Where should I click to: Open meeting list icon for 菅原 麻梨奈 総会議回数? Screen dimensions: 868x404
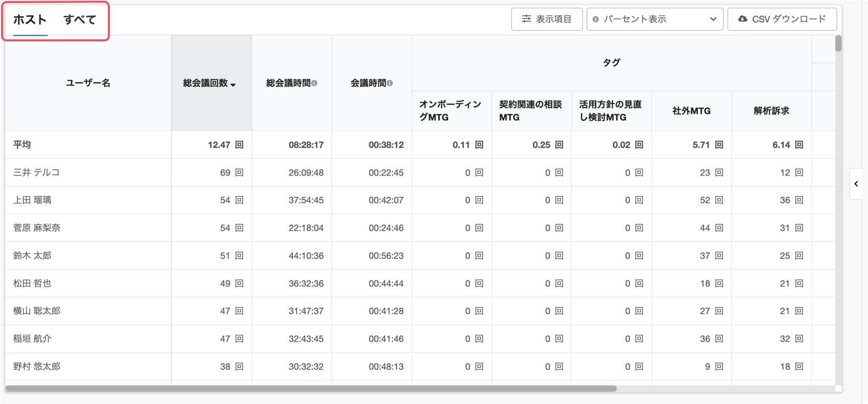[x=239, y=228]
